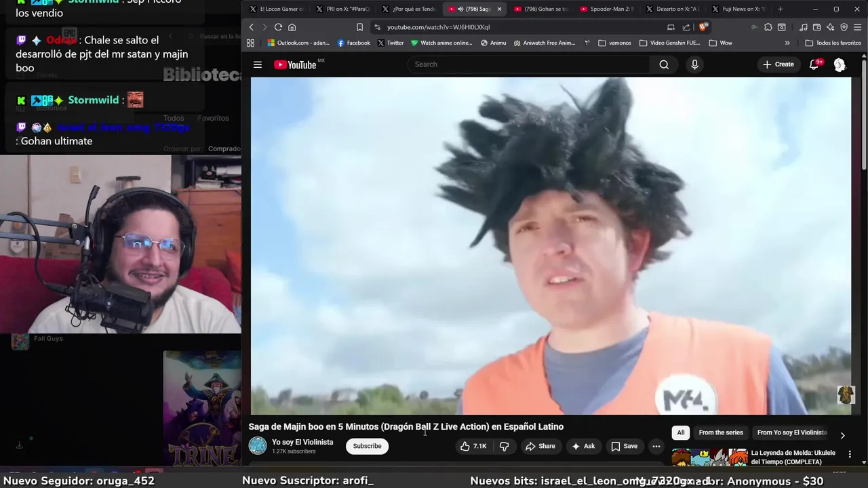Click the playing video frame to pause it
This screenshot has width=868, height=488.
(x=551, y=245)
